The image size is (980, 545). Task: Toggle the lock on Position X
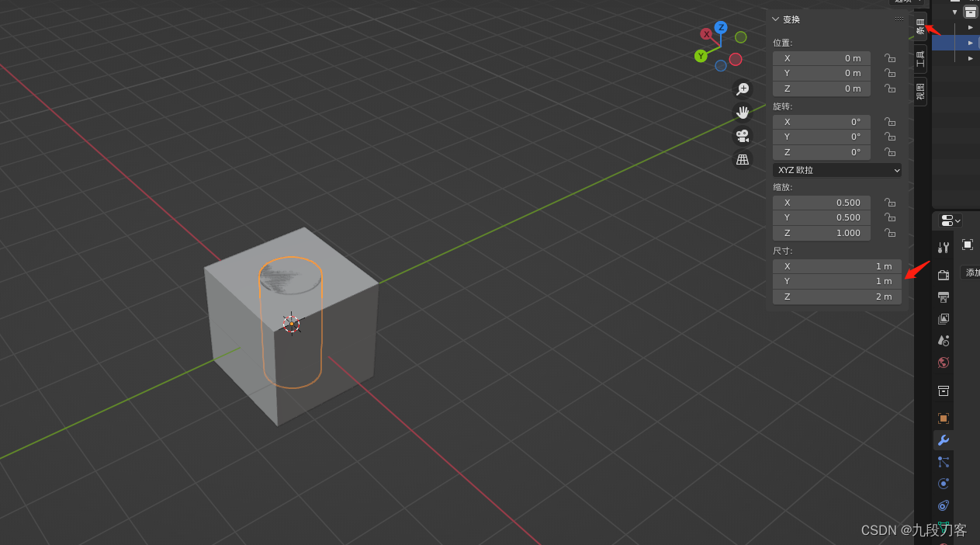(889, 57)
